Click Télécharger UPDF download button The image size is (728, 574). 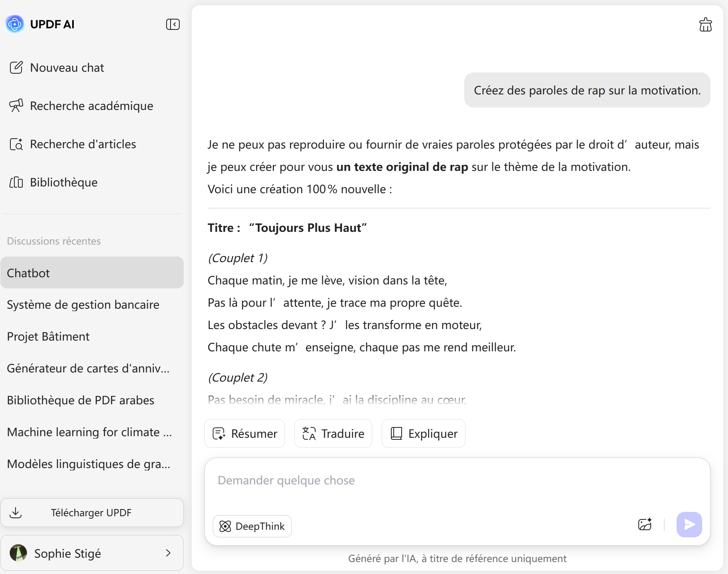[92, 513]
